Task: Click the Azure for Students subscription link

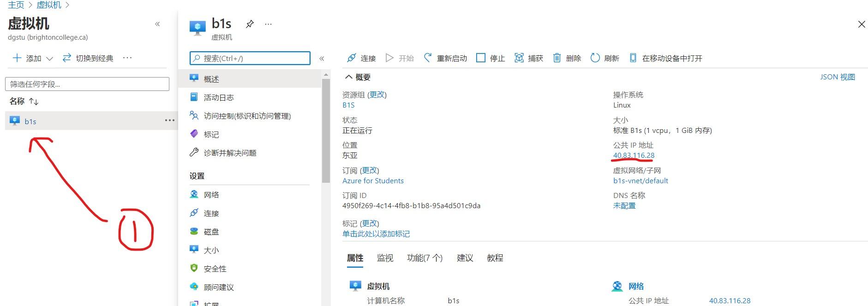Action: 373,181
